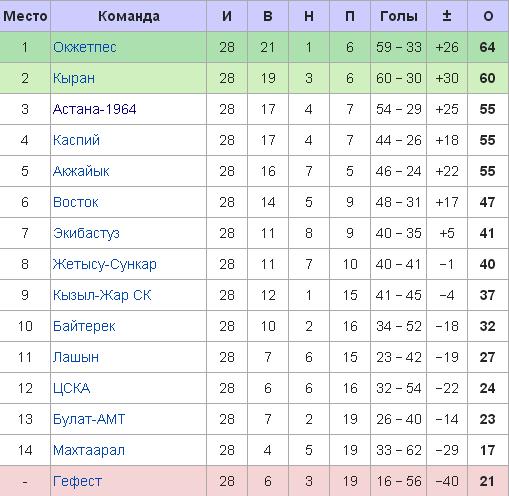Click the Каспий team link
The height and width of the screenshot is (496, 509).
click(x=76, y=140)
